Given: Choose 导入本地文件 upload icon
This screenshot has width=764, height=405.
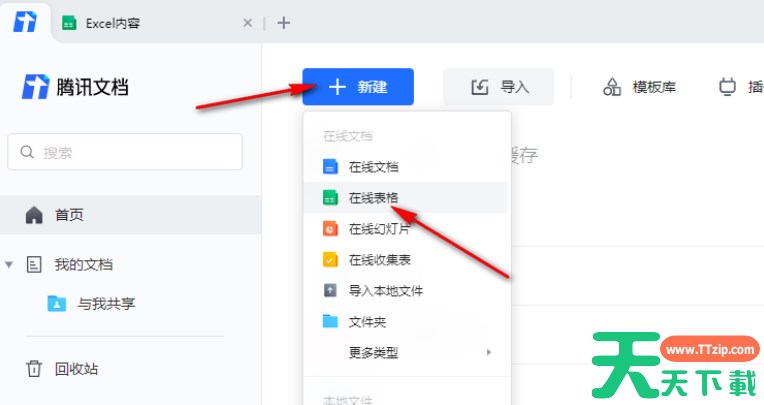Looking at the screenshot, I should pos(331,291).
